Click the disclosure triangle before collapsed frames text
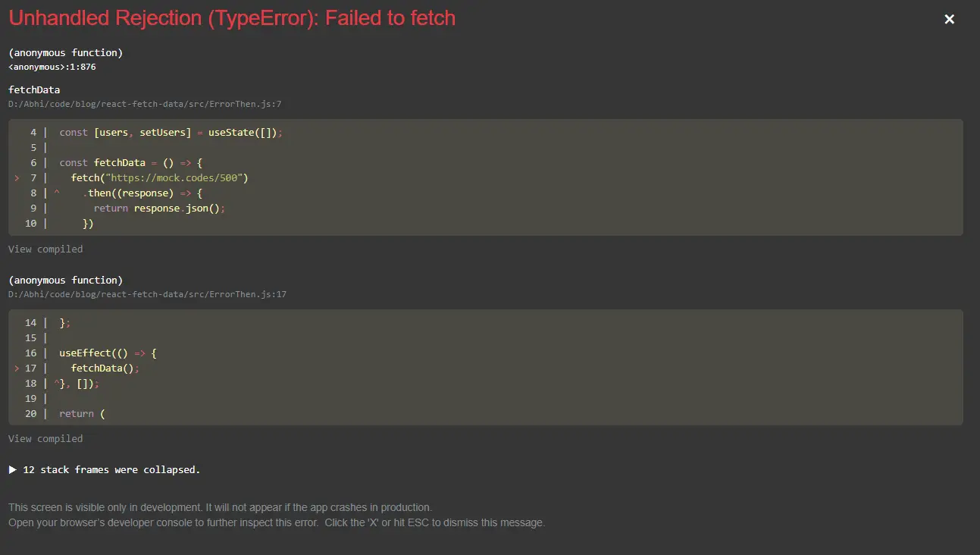This screenshot has height=555, width=980. [12, 469]
